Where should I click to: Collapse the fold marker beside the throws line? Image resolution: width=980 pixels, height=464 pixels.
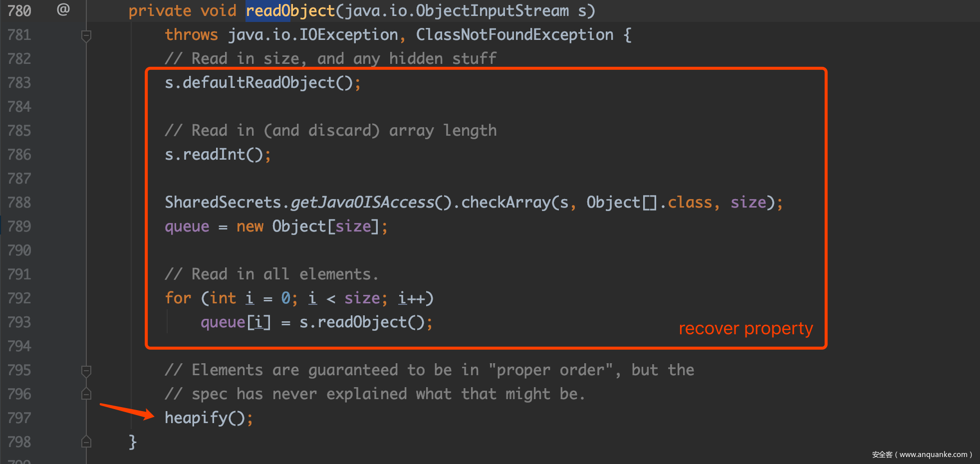86,36
